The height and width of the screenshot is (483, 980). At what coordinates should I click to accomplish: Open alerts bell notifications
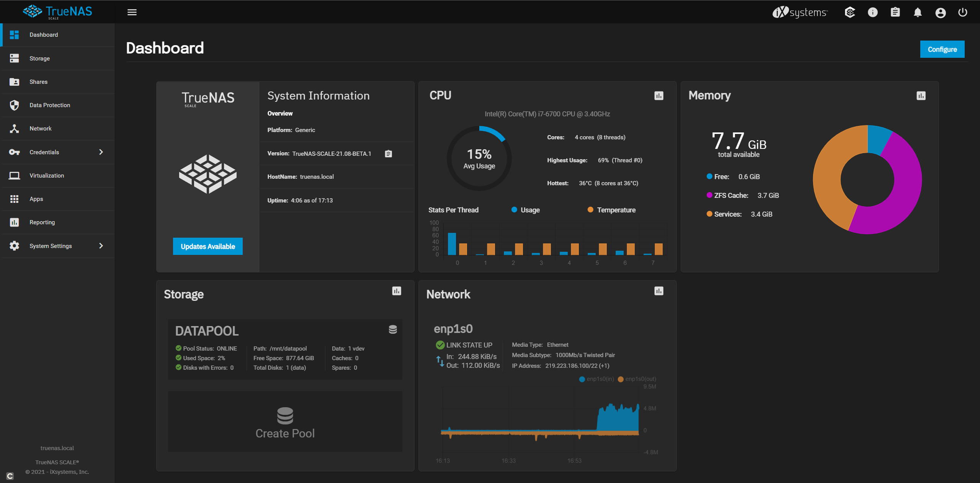point(918,12)
